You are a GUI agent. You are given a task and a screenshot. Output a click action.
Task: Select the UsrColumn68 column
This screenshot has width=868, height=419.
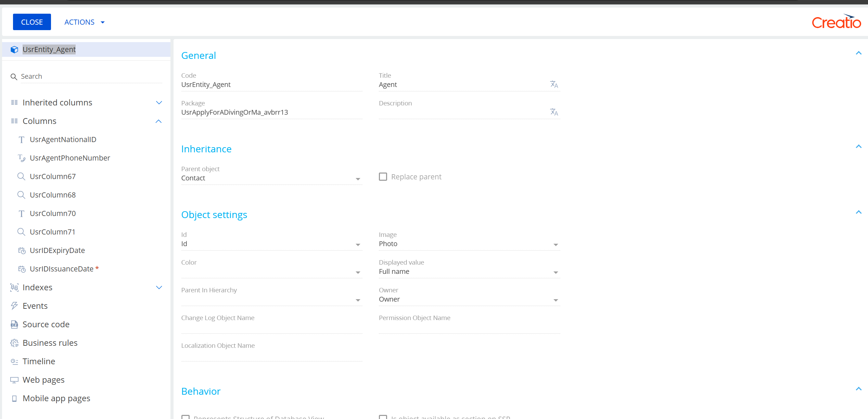point(53,195)
